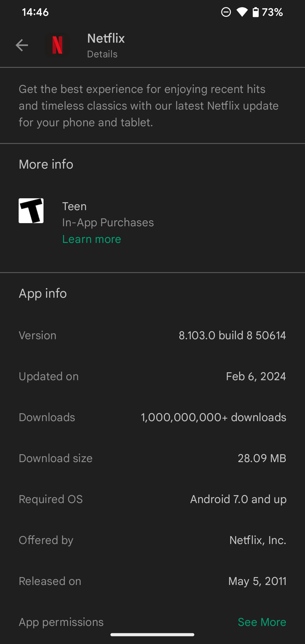Open "Learn more" about in-app purchases
This screenshot has height=644, width=305.
point(91,239)
